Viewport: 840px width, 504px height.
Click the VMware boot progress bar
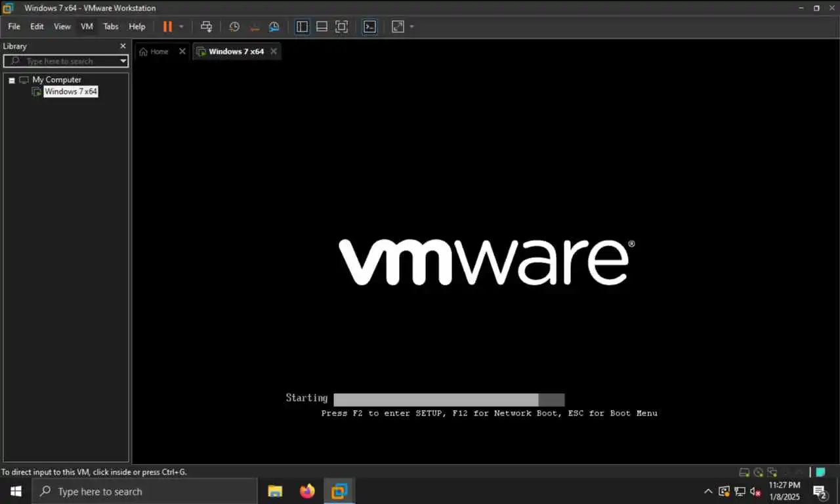449,400
